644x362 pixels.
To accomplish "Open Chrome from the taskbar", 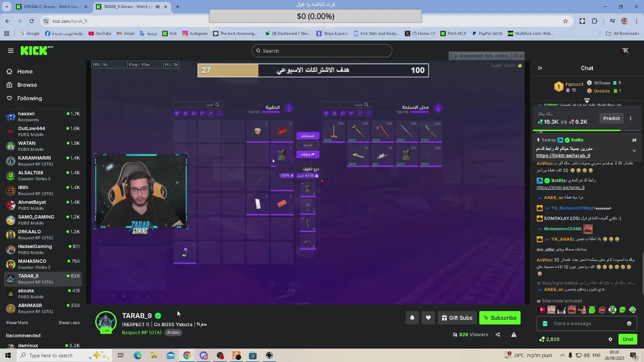I will pos(187,355).
